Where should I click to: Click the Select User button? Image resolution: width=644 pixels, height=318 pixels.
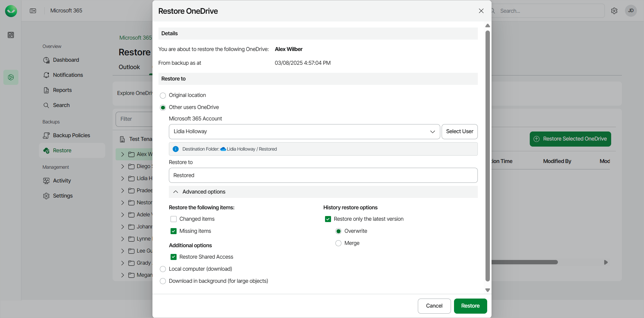tap(459, 131)
